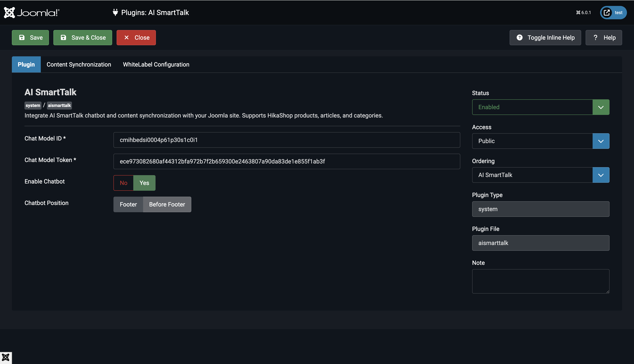Switch to the Content Synchronization tab
The image size is (634, 364).
point(79,64)
